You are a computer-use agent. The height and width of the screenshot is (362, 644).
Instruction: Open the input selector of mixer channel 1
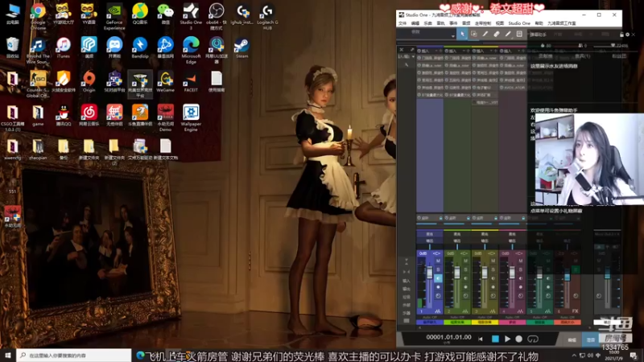tap(430, 234)
